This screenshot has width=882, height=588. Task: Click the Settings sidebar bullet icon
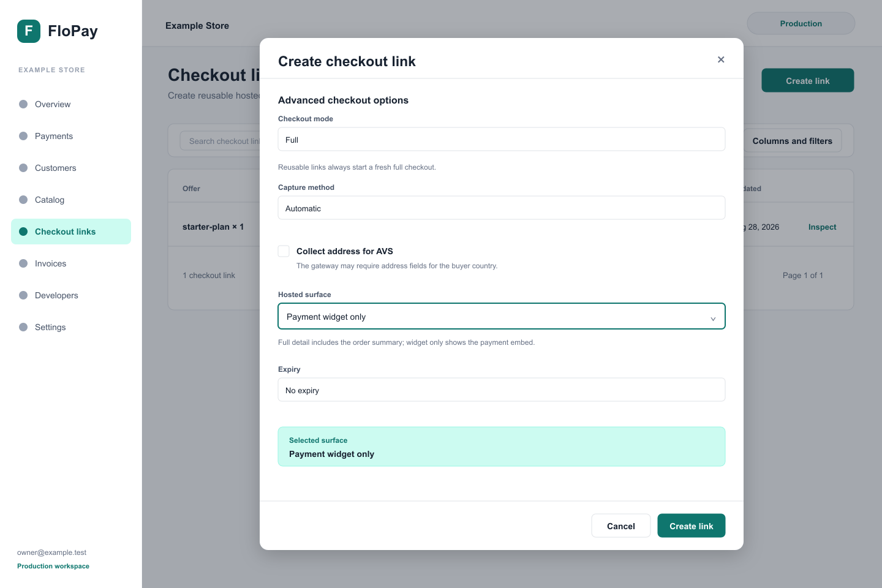tap(23, 327)
